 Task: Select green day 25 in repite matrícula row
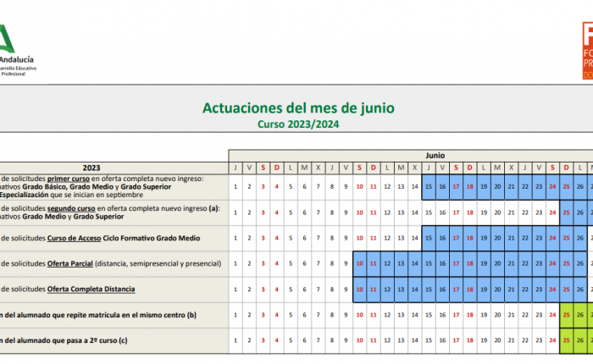pyautogui.click(x=566, y=315)
